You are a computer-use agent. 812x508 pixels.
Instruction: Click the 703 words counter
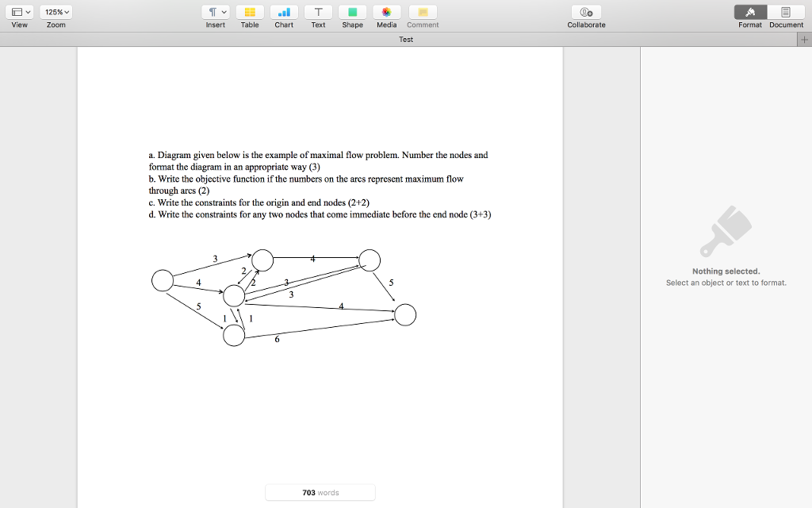pos(320,493)
